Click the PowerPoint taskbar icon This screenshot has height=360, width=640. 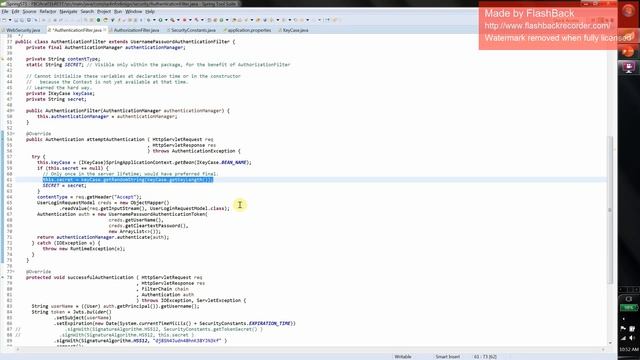(x=629, y=51)
